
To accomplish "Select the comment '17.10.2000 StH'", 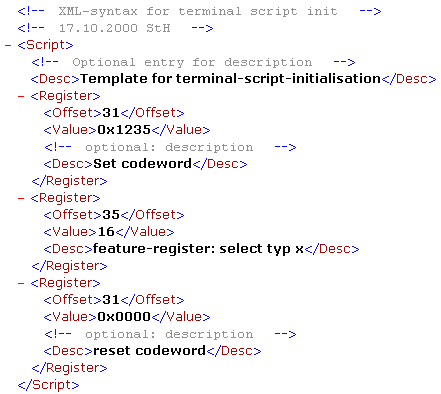I will [115, 28].
